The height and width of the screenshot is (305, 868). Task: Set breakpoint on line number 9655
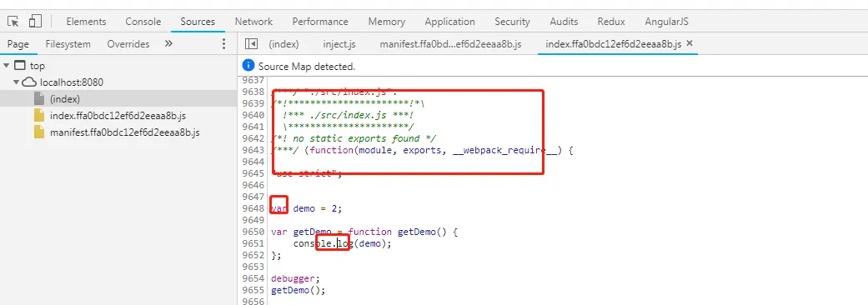click(x=253, y=290)
